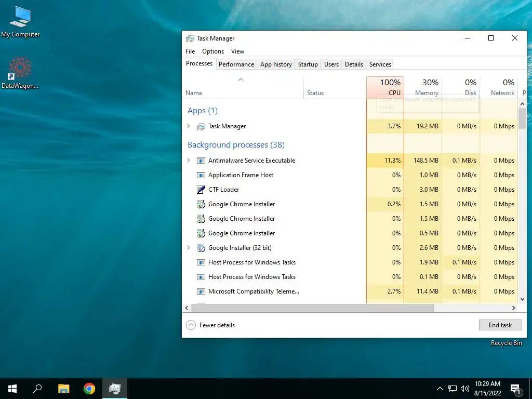Click the Application Frame Host icon
Viewport: 532px width, 399px height.
pyautogui.click(x=201, y=175)
